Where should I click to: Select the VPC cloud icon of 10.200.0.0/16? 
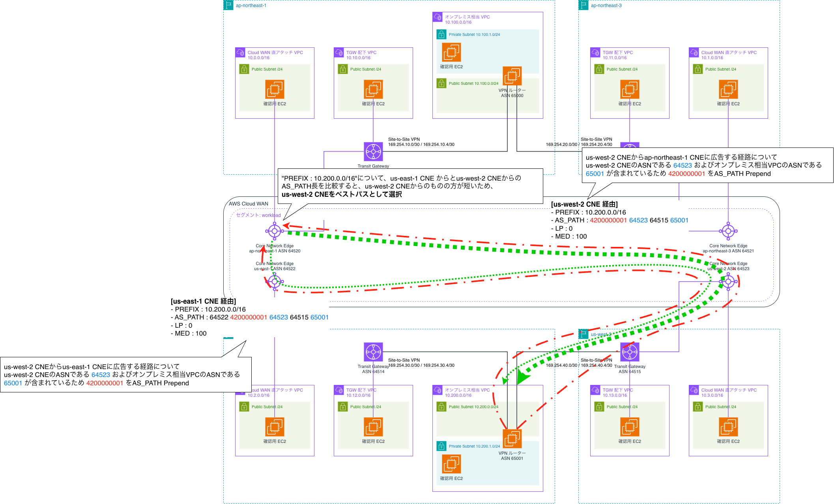(438, 390)
